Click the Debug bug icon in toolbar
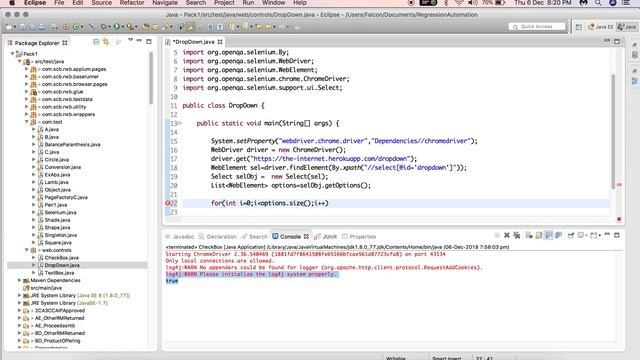 pos(104,27)
